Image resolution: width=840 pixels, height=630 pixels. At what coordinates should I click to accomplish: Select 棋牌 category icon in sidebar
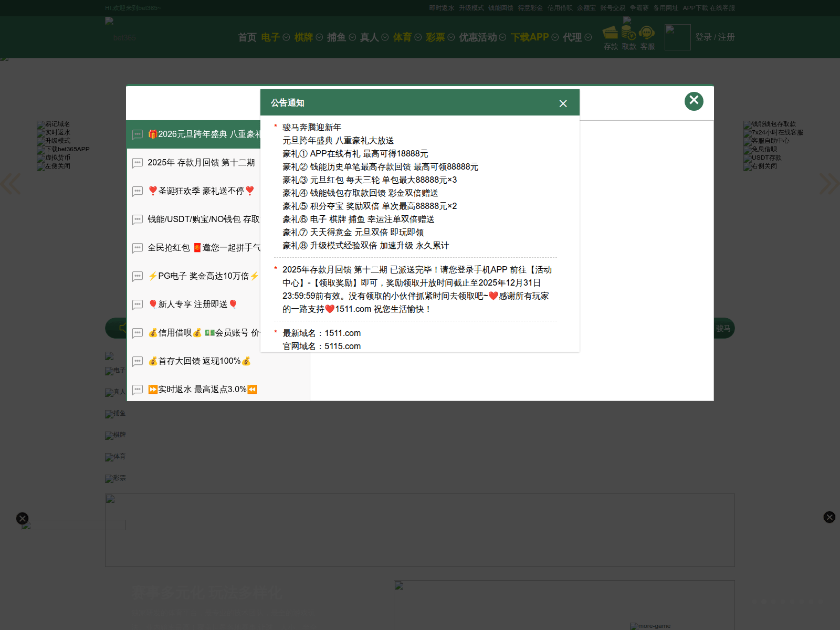(x=115, y=436)
